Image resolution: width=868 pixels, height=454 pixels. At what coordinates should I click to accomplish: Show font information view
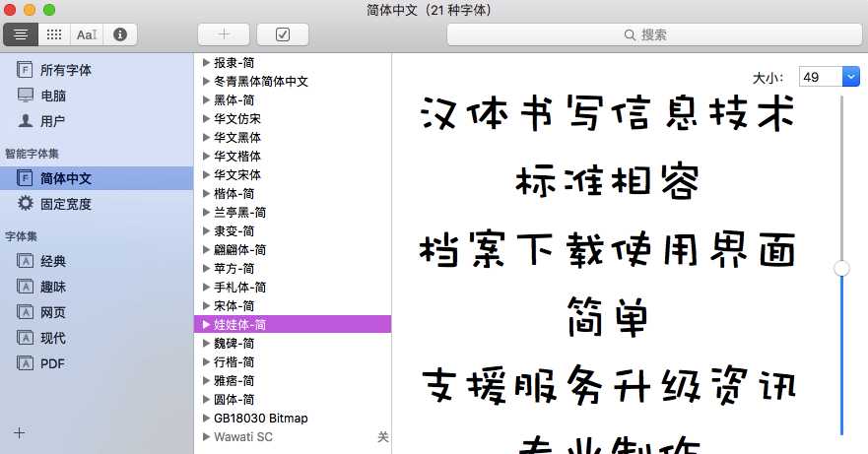120,34
